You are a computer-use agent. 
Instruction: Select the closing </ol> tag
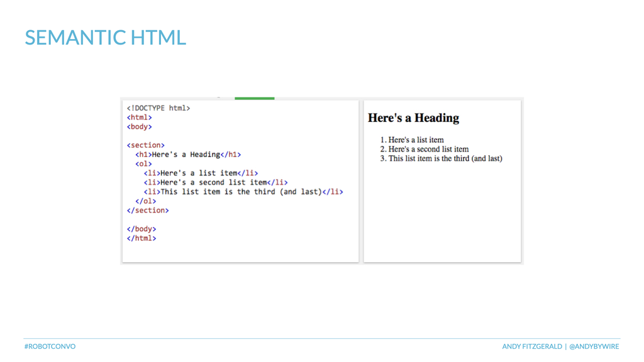145,201
